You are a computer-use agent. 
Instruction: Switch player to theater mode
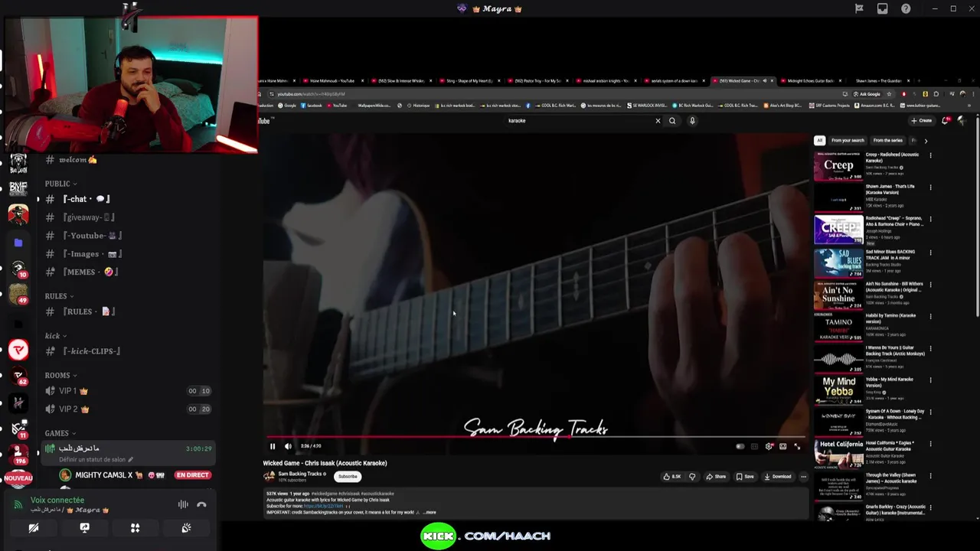(782, 446)
